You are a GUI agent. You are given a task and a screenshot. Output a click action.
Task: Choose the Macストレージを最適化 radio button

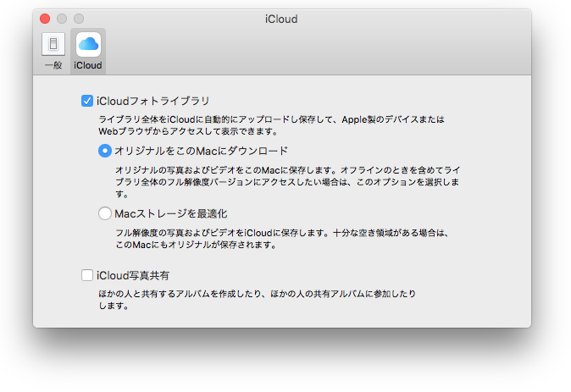click(x=105, y=213)
